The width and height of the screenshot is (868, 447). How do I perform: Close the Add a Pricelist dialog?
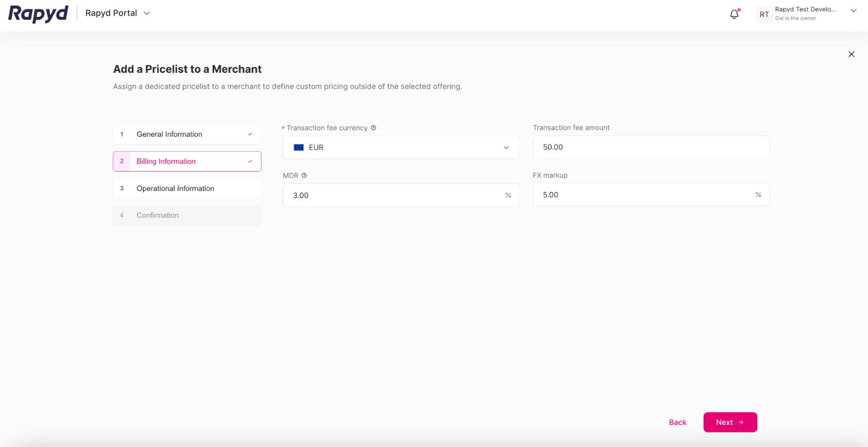[x=851, y=54]
